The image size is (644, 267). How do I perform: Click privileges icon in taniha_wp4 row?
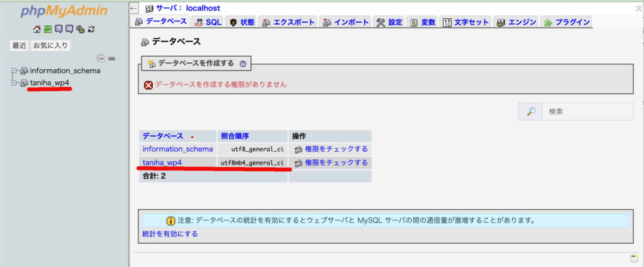click(x=298, y=163)
